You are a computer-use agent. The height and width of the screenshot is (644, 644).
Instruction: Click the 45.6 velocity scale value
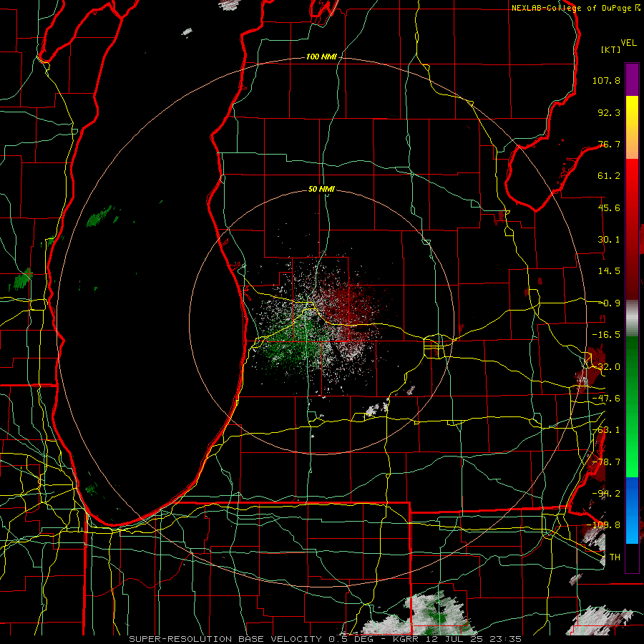coord(609,208)
